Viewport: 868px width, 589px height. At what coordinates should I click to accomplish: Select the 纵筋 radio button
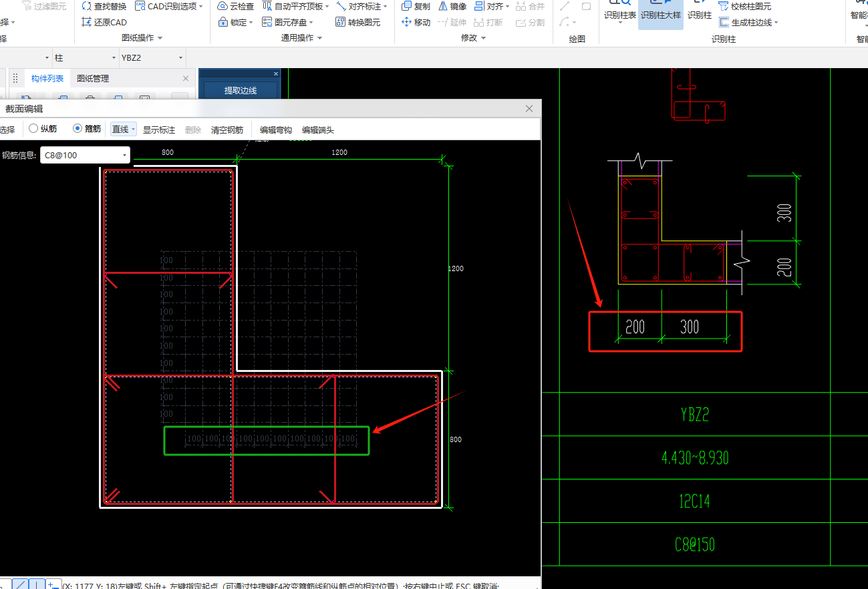[33, 129]
